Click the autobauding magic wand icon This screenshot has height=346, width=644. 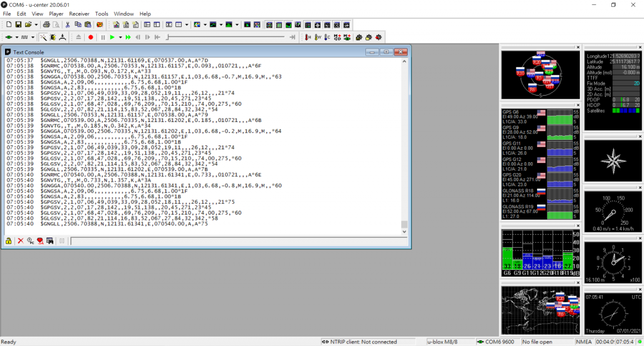tap(43, 38)
